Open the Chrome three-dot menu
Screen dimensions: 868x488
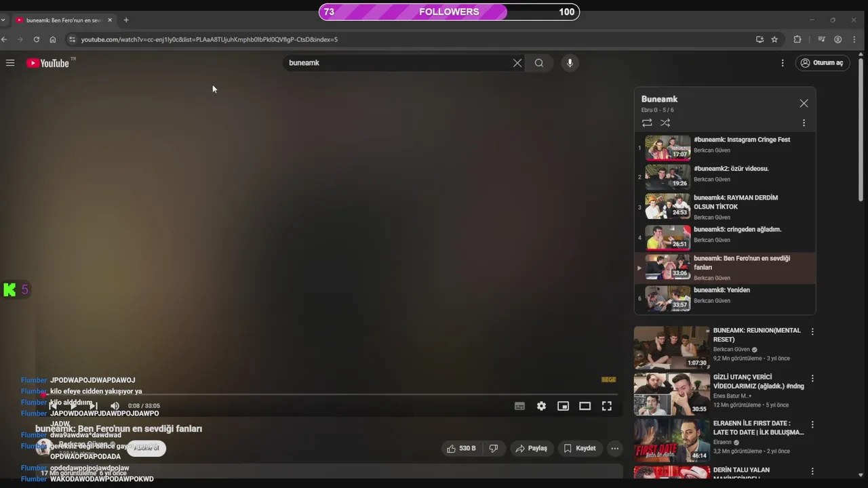pyautogui.click(x=854, y=39)
